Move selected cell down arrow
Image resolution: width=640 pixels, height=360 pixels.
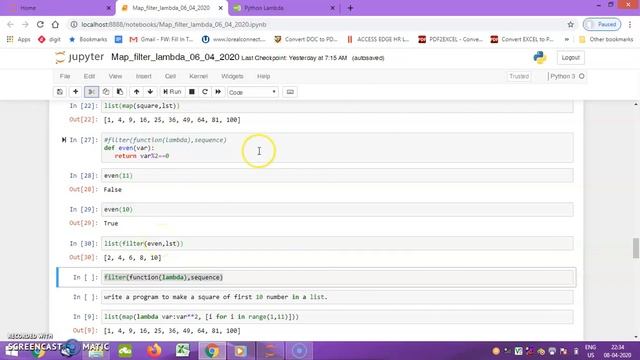(150, 92)
